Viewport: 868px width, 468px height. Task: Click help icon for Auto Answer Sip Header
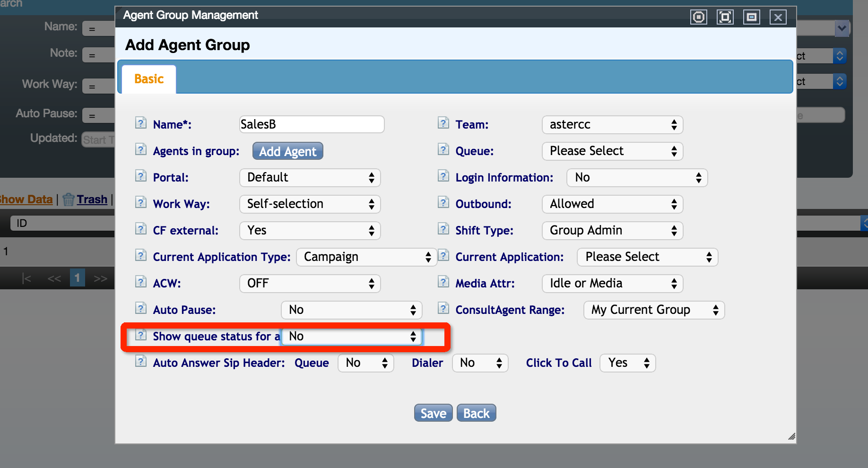[x=140, y=362]
